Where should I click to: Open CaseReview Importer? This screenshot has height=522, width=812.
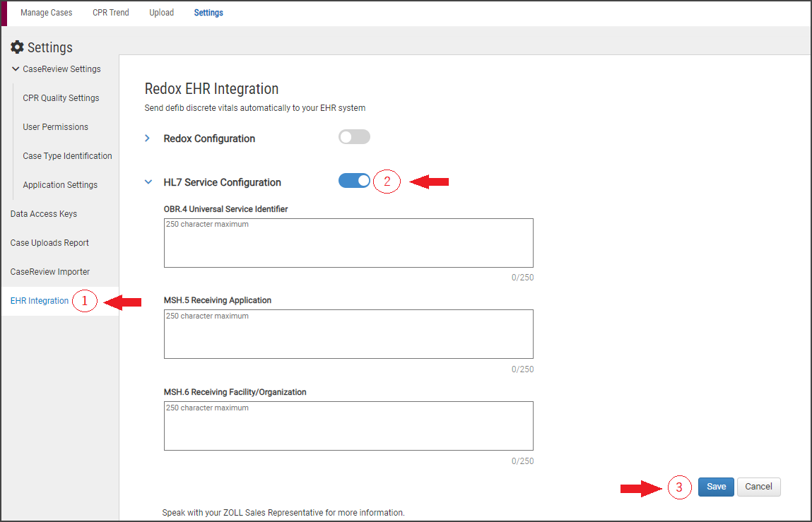(x=50, y=272)
